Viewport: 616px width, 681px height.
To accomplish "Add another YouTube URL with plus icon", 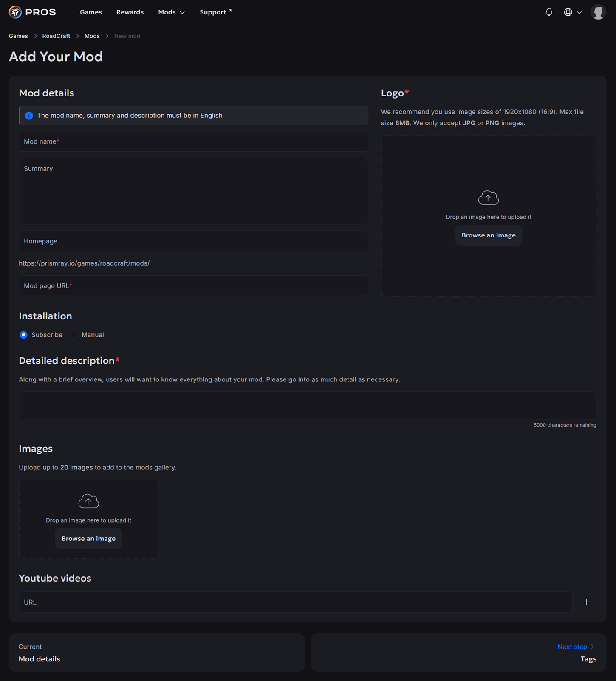I will point(586,602).
